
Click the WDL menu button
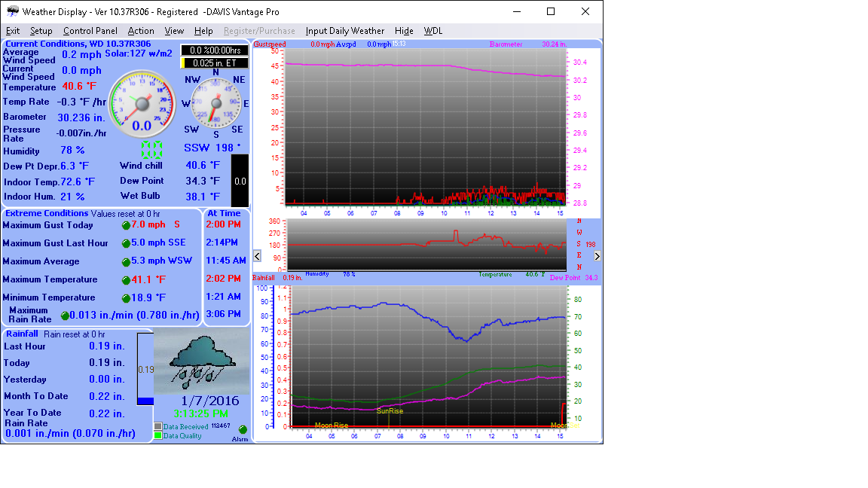click(x=433, y=31)
